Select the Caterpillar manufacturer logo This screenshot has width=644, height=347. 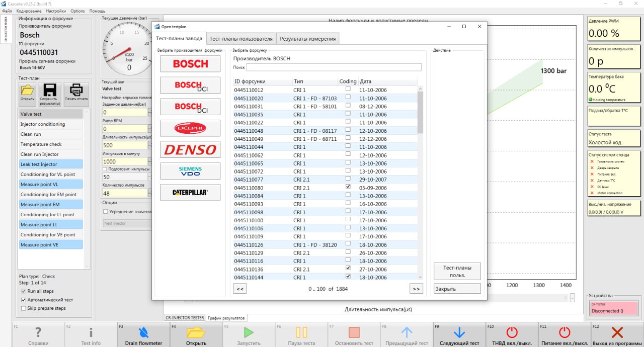[190, 193]
